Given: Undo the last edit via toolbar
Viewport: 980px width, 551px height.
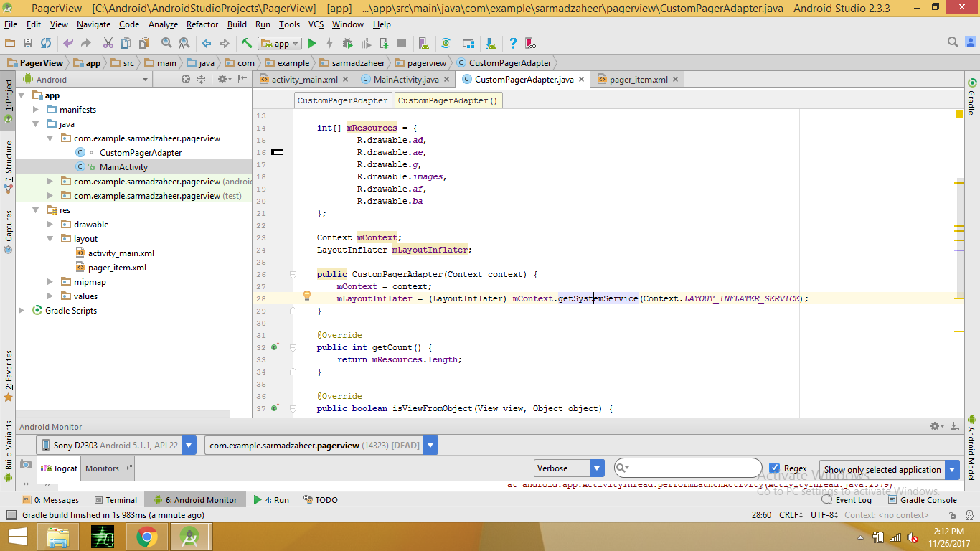Looking at the screenshot, I should click(68, 44).
